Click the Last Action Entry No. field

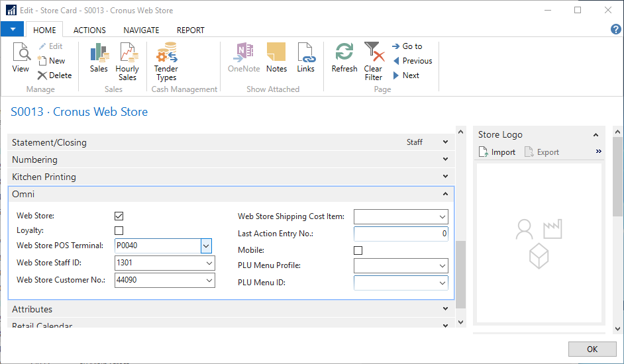(401, 234)
